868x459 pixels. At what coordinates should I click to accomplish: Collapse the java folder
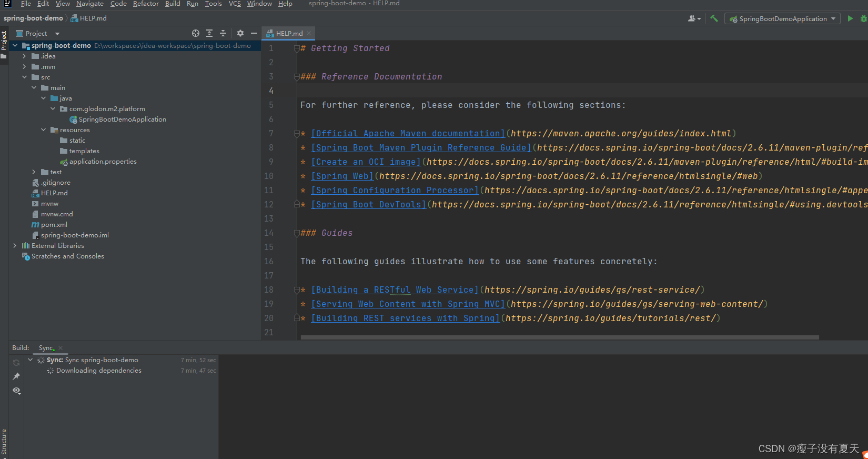(43, 98)
